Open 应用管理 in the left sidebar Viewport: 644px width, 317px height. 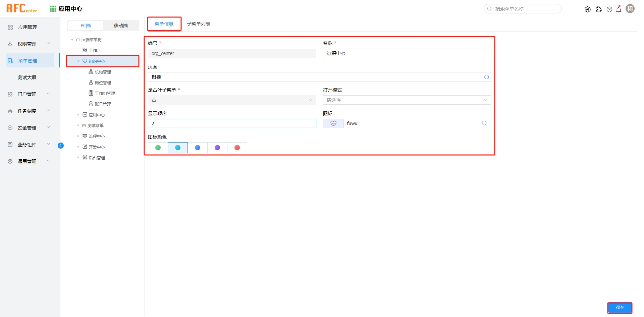[28, 27]
